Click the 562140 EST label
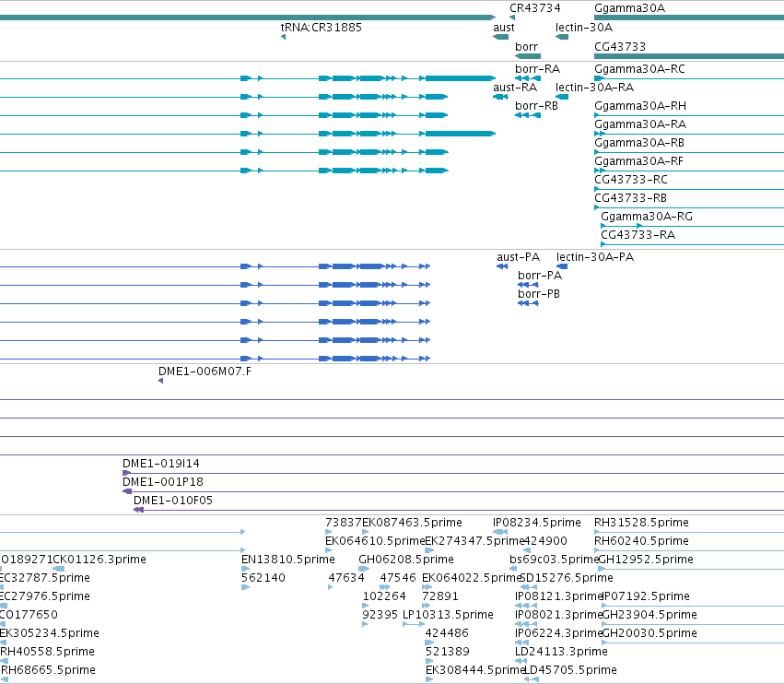Image resolution: width=784 pixels, height=684 pixels. point(263,578)
